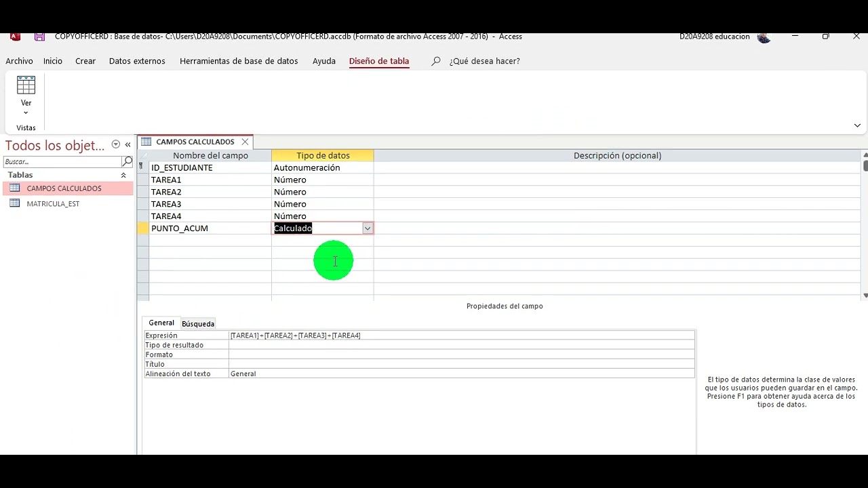Open Herramientas de base de datos tab
The image size is (868, 488).
tap(239, 61)
